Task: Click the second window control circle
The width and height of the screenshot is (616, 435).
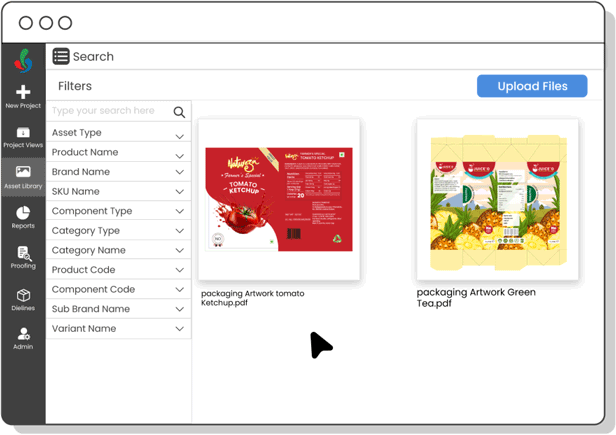Action: click(46, 23)
